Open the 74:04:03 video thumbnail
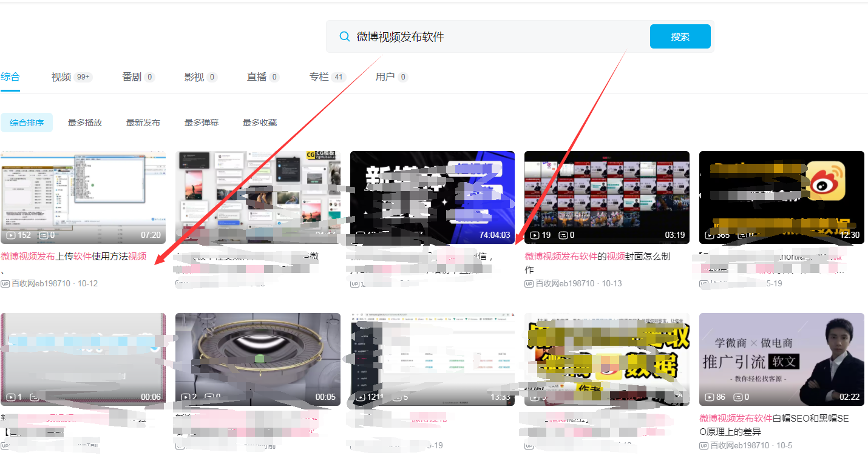Viewport: 868px width, 458px height. click(x=432, y=197)
